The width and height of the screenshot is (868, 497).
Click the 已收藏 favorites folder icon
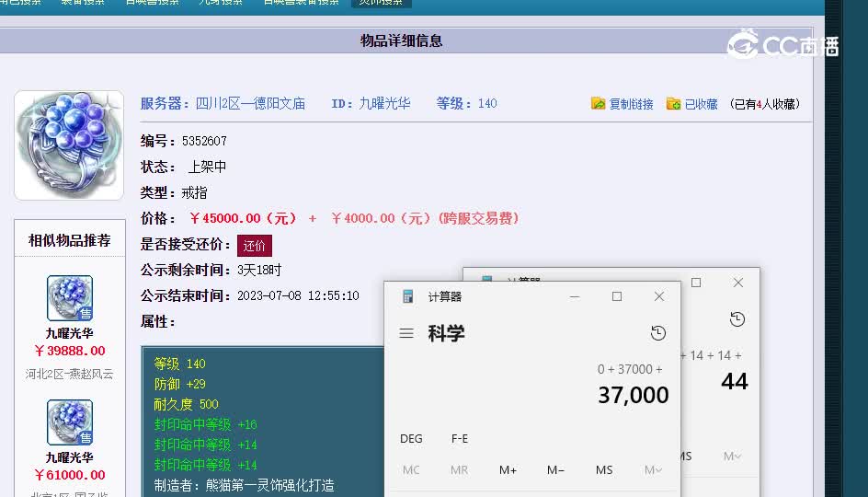point(673,104)
